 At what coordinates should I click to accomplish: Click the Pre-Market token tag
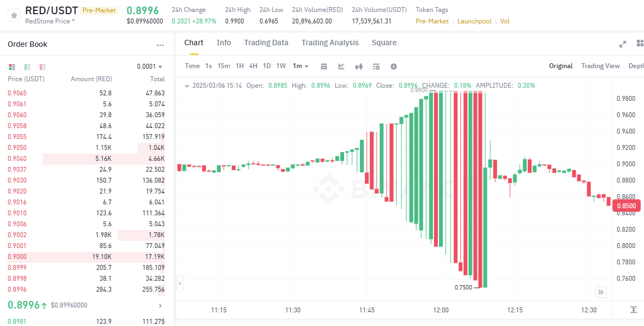point(432,21)
